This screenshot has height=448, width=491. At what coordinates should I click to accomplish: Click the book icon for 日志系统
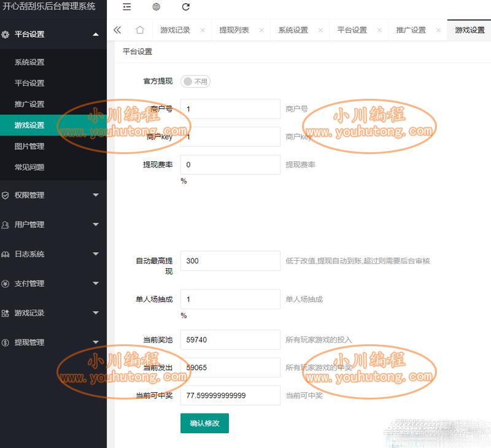(x=6, y=254)
